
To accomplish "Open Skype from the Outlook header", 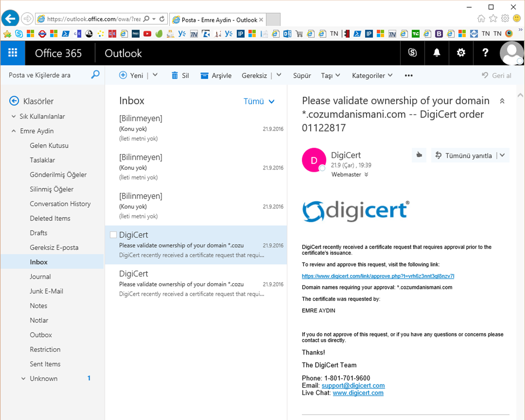I will coord(413,53).
